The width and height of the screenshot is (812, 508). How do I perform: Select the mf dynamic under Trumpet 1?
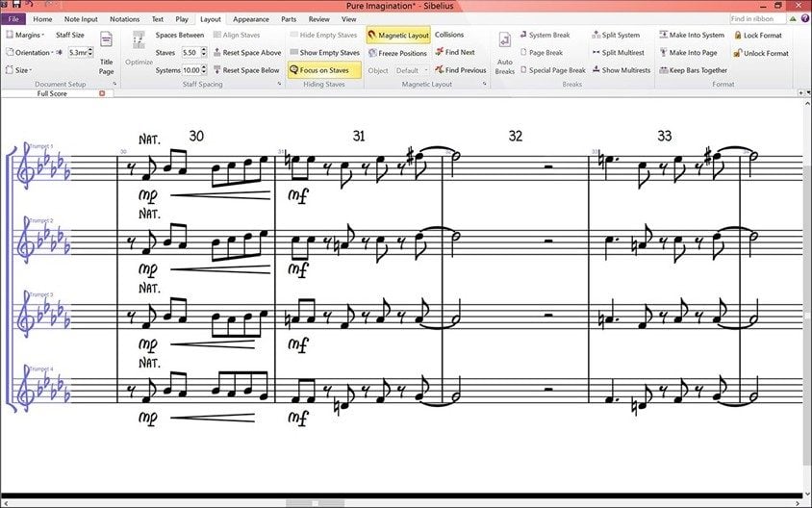point(298,195)
